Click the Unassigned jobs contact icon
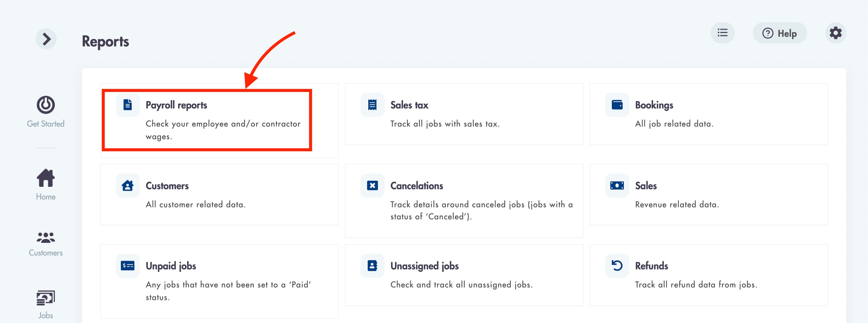Viewport: 868px width, 323px height. pyautogui.click(x=372, y=266)
